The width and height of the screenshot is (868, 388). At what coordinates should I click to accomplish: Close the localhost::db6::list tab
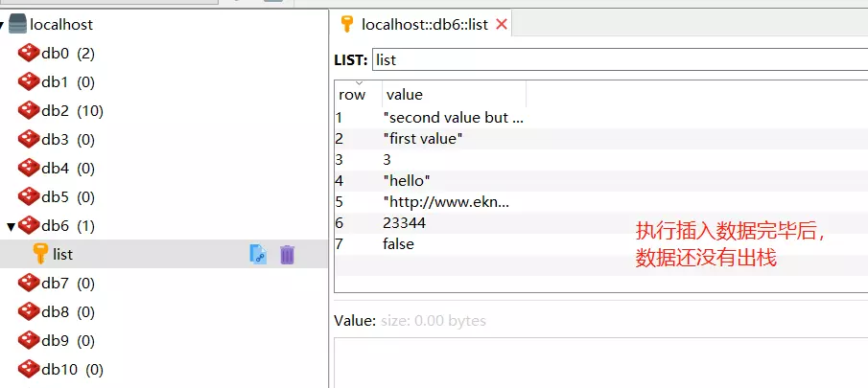502,24
